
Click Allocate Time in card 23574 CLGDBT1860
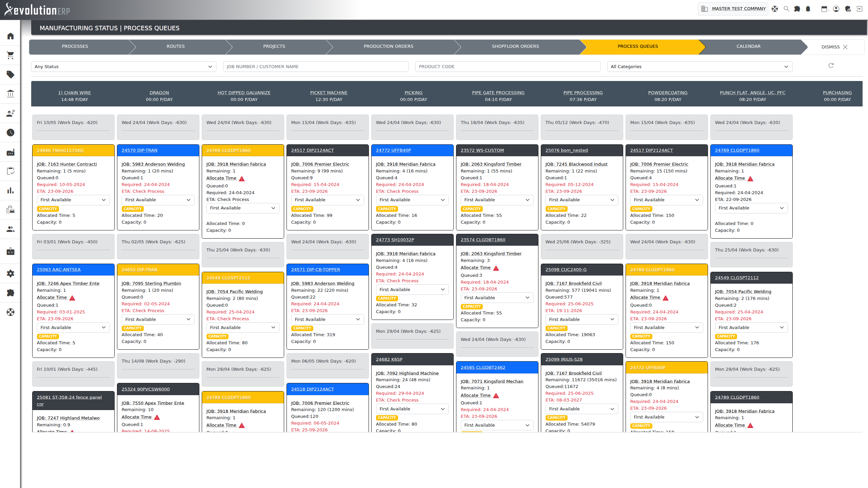[x=476, y=268]
